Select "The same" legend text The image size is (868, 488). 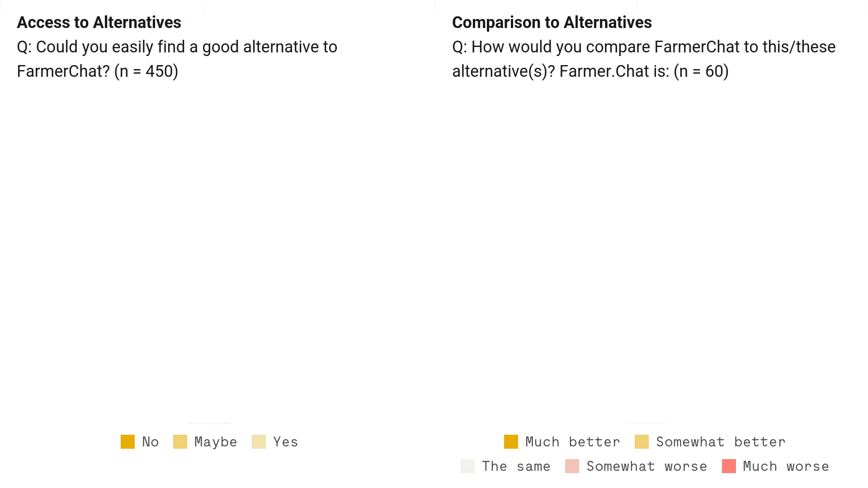pos(516,466)
